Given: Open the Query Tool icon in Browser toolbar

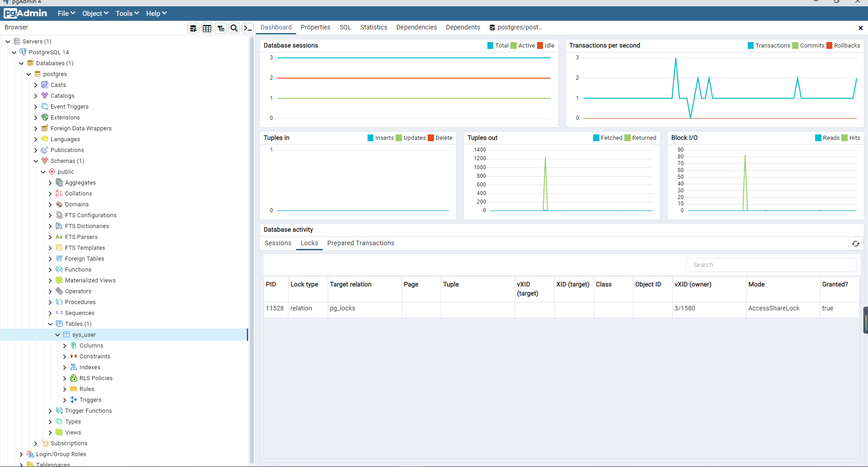Looking at the screenshot, I should click(193, 29).
